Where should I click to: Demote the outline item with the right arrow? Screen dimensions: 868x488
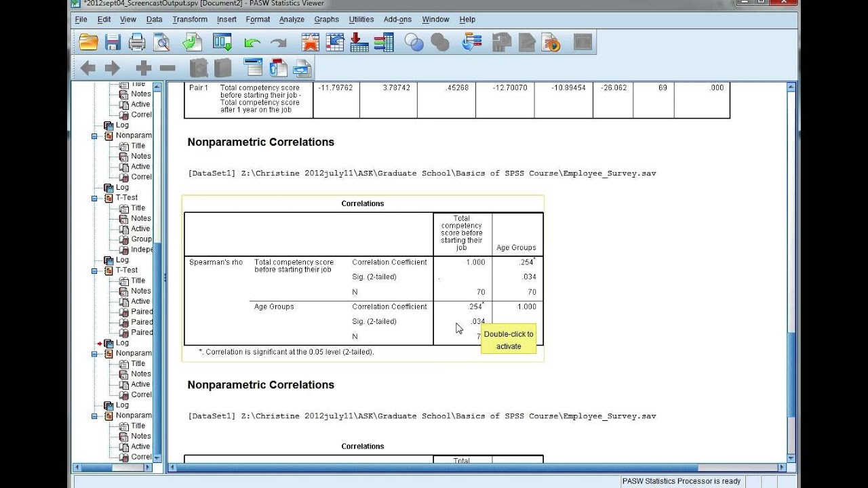click(113, 68)
